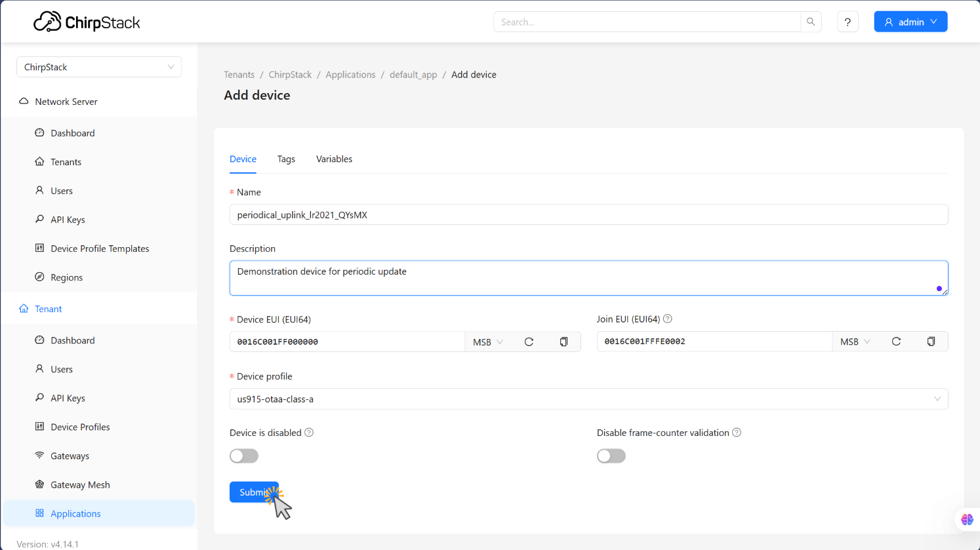Focus the Join EUI input
The height and width of the screenshot is (550, 980).
pos(714,342)
